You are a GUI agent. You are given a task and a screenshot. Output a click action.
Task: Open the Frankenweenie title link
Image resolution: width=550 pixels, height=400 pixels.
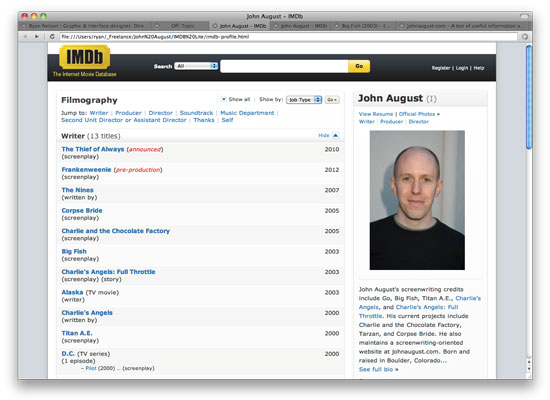(x=86, y=170)
